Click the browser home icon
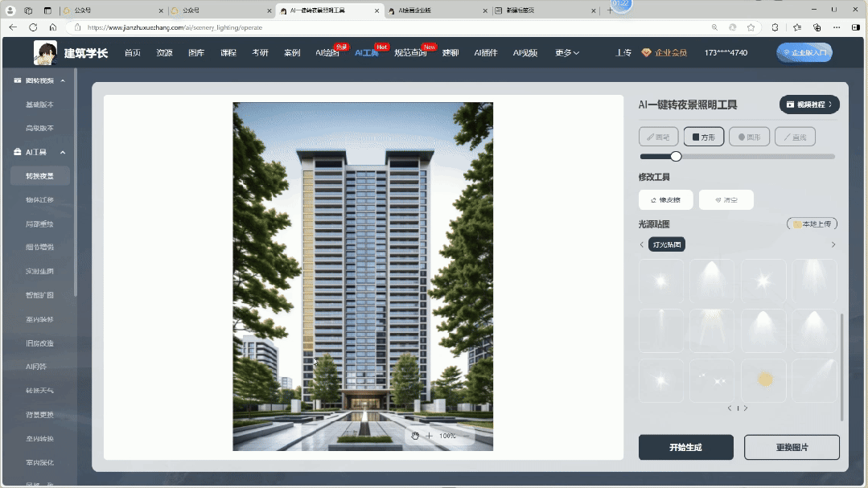 (52, 27)
